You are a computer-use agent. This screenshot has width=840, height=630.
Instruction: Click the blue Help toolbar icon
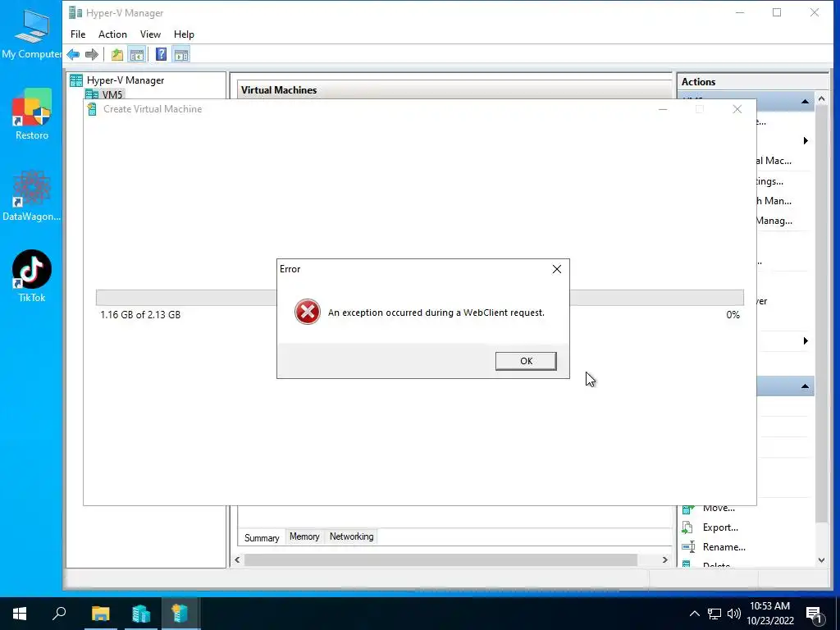point(161,54)
